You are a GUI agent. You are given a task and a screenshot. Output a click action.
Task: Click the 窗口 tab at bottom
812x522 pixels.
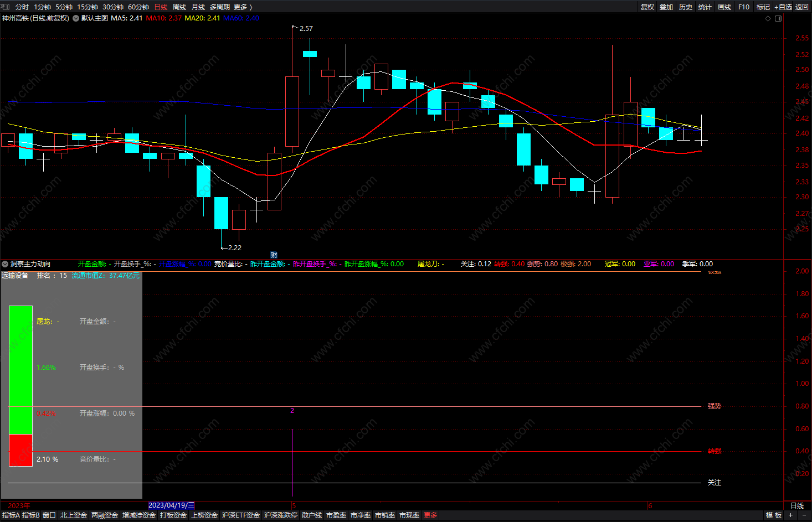(49, 515)
